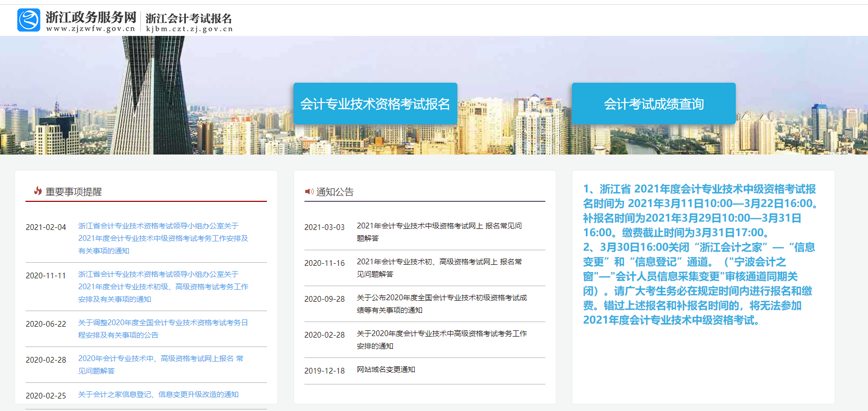Open 关于调整2020年度全国会计专业技术资格考试考务日程 announcement
Viewport: 868px width, 411px height.
[163, 329]
